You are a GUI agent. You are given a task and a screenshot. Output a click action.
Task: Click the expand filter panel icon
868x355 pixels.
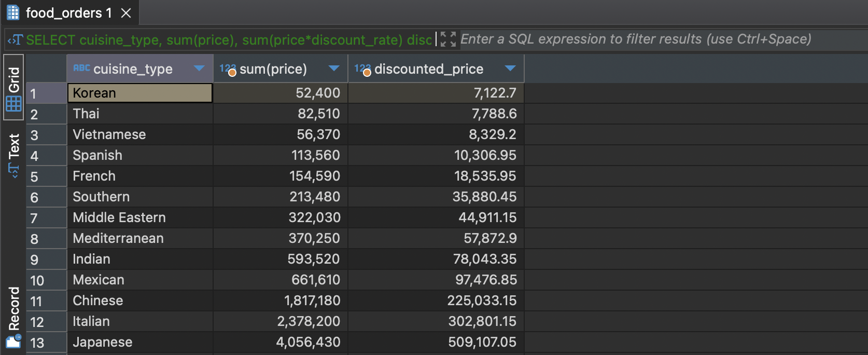(447, 39)
